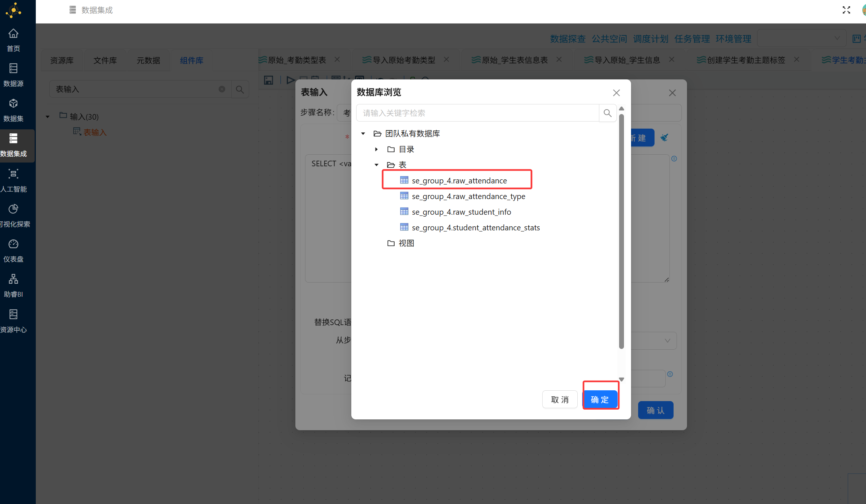This screenshot has height=504, width=866.
Task: Open the 导入原始_学生信息 editor tab
Action: (x=627, y=60)
